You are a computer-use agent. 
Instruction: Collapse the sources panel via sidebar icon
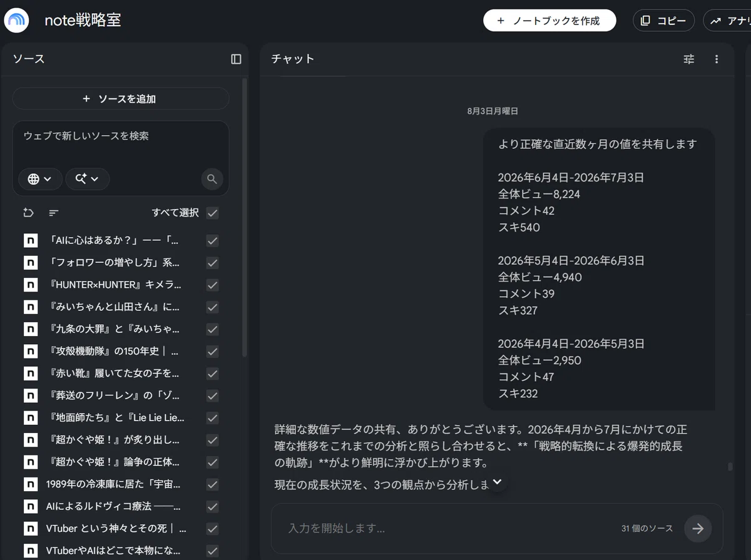pos(236,59)
